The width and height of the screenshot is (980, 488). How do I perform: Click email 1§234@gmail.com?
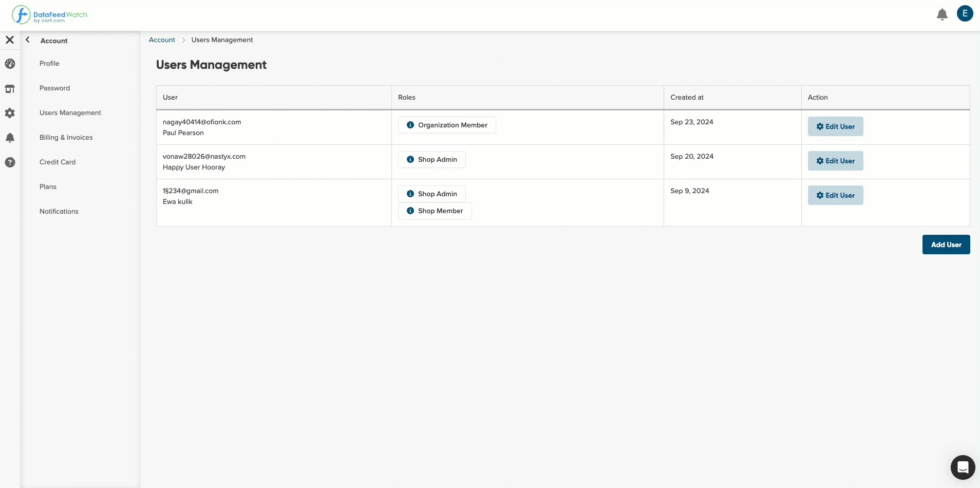191,191
